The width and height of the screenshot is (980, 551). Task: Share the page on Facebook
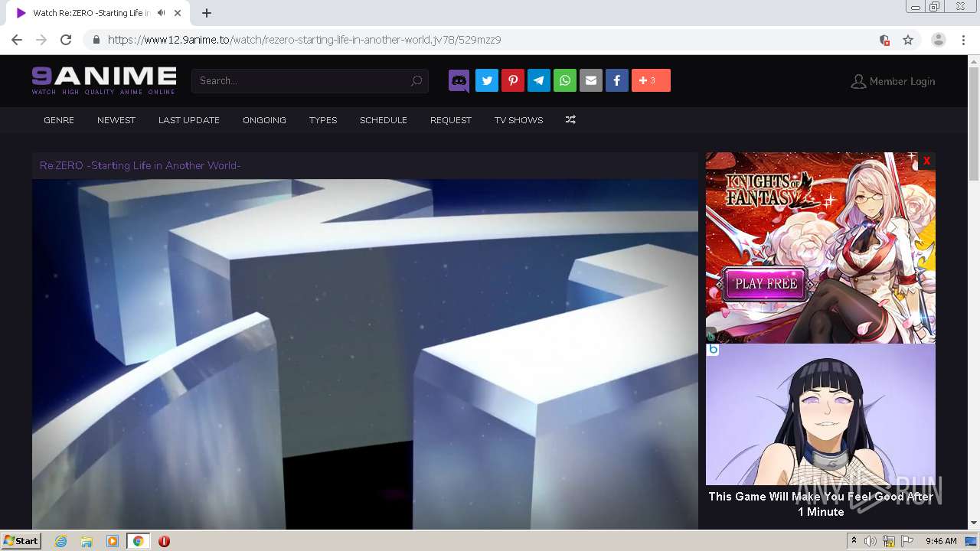coord(617,80)
